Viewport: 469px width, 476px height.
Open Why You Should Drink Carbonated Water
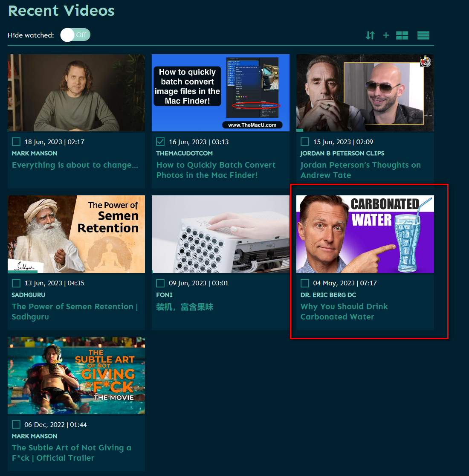coord(344,311)
